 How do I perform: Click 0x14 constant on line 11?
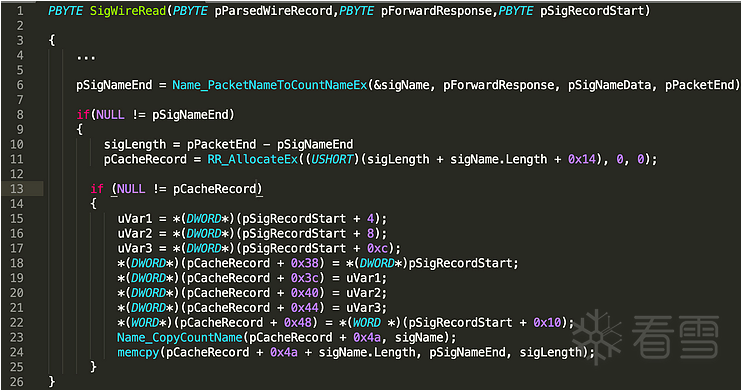pyautogui.click(x=582, y=159)
